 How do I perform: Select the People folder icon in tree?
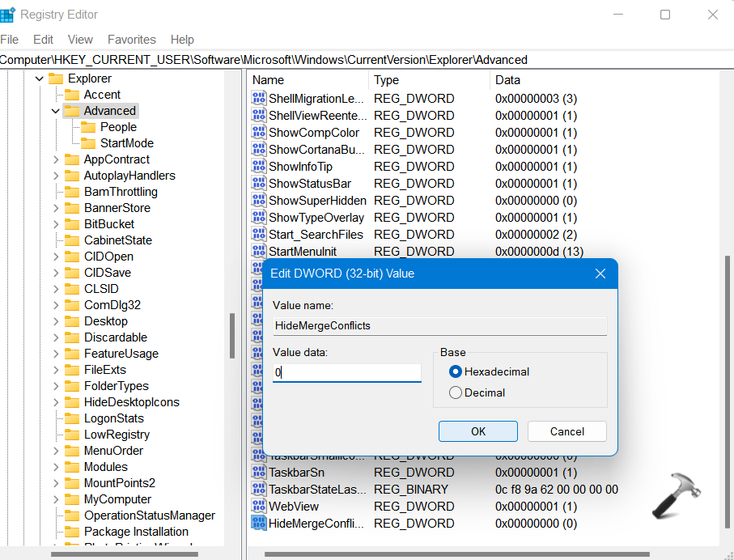coord(88,127)
